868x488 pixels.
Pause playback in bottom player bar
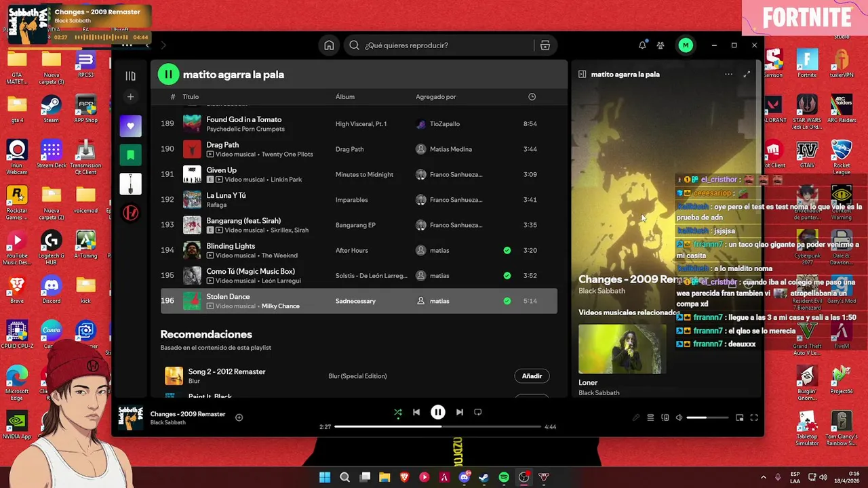click(438, 412)
